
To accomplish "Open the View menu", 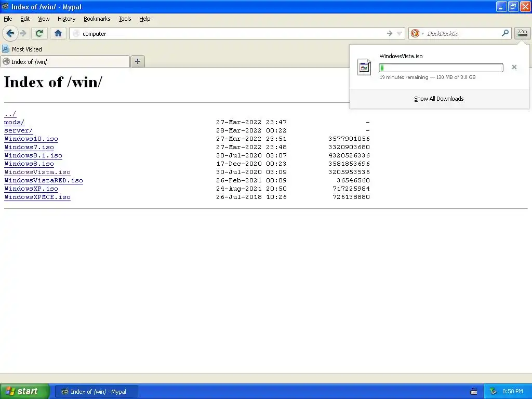I will point(44,19).
